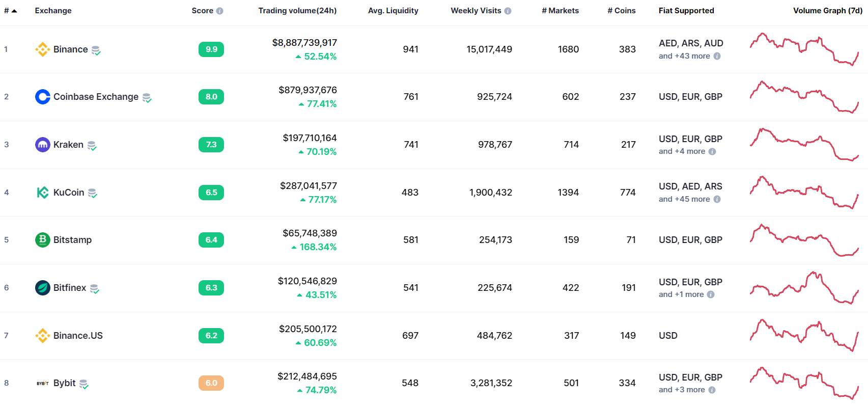Screen dimensions: 868x406
Task: Click Coinbase's 8.0 score badge
Action: coord(211,97)
